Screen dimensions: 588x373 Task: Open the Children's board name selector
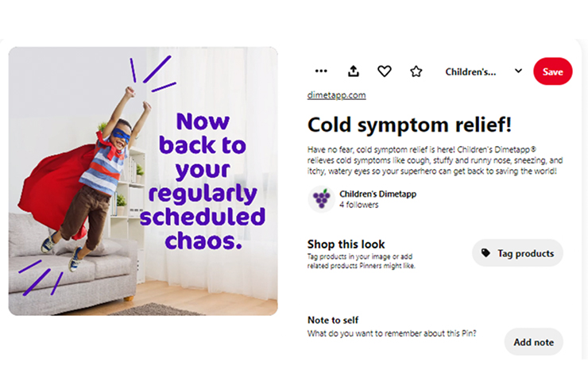point(470,71)
